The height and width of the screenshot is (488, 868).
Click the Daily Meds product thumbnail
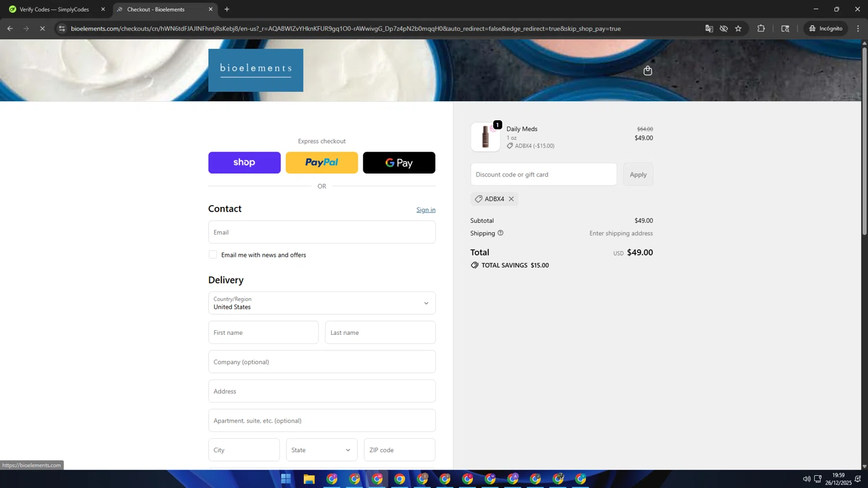(486, 137)
